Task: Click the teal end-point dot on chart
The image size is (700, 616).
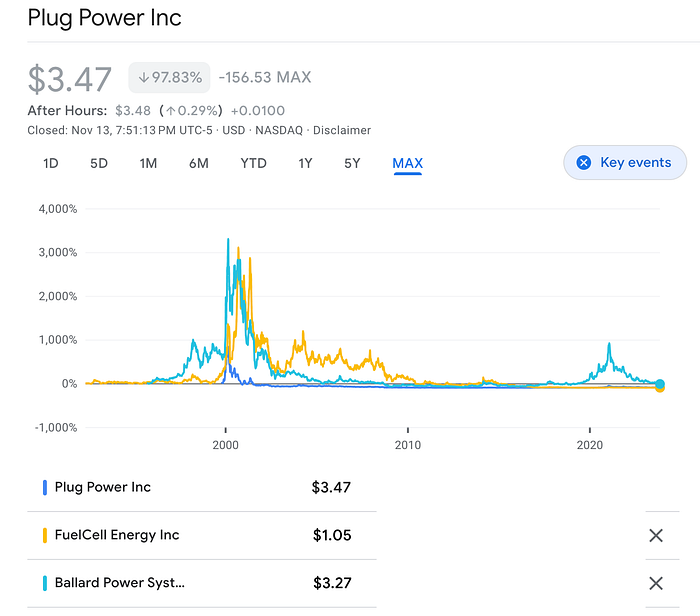Action: coord(660,383)
